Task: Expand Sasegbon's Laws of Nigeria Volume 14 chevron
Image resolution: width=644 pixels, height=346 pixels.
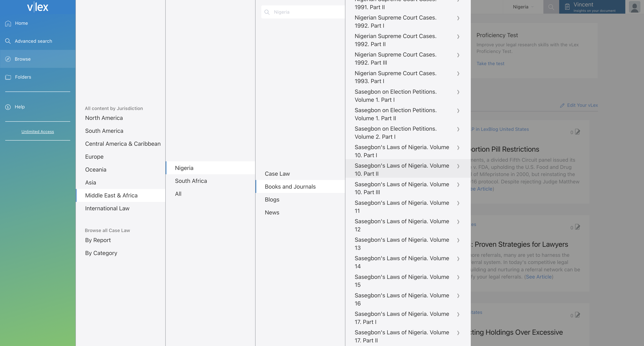Action: [x=458, y=259]
